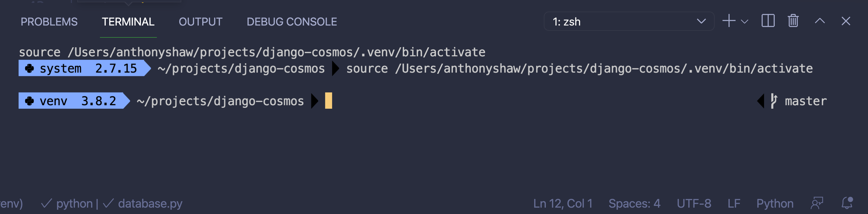Click Ln 12, Col 1 to go to line
This screenshot has height=214, width=868.
point(563,203)
